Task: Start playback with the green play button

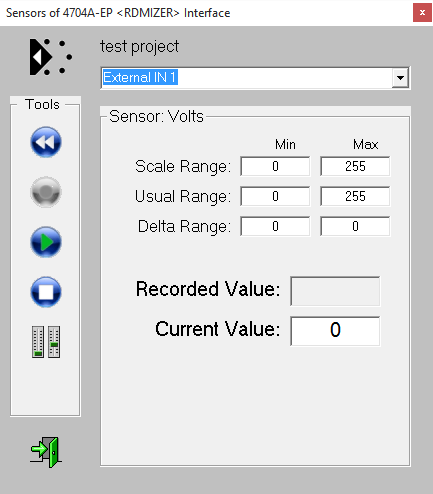Action: [46, 242]
